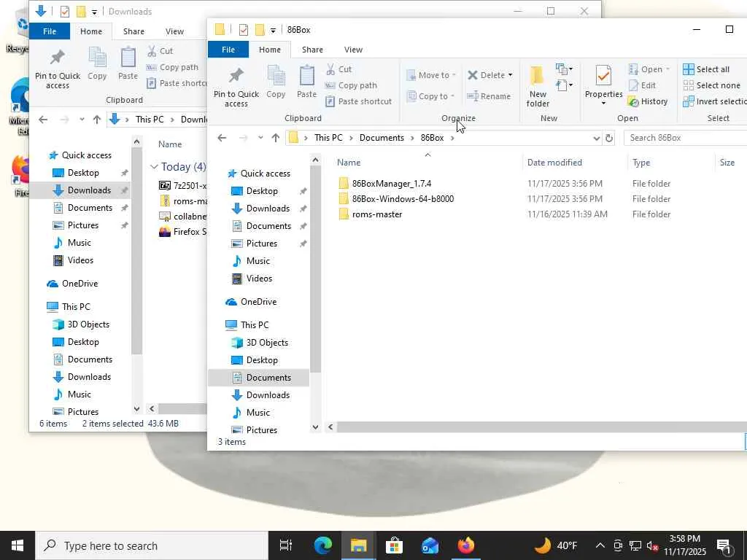This screenshot has width=747, height=560.
Task: Click Copy in Downloads window ribbon
Action: pyautogui.click(x=97, y=64)
